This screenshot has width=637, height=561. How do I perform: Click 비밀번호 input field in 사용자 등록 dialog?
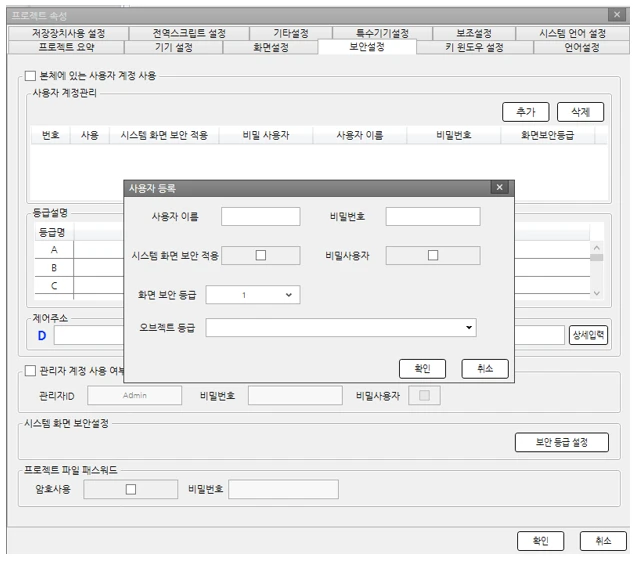(x=433, y=216)
